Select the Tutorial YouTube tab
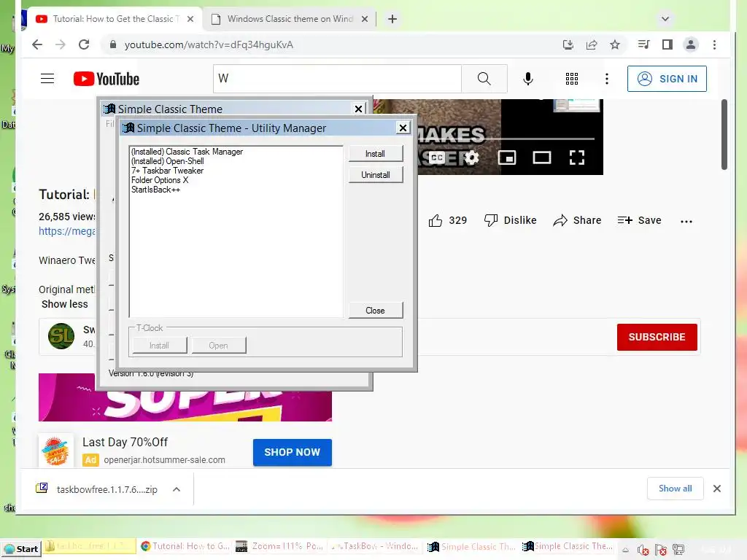The width and height of the screenshot is (747, 560). (113, 19)
